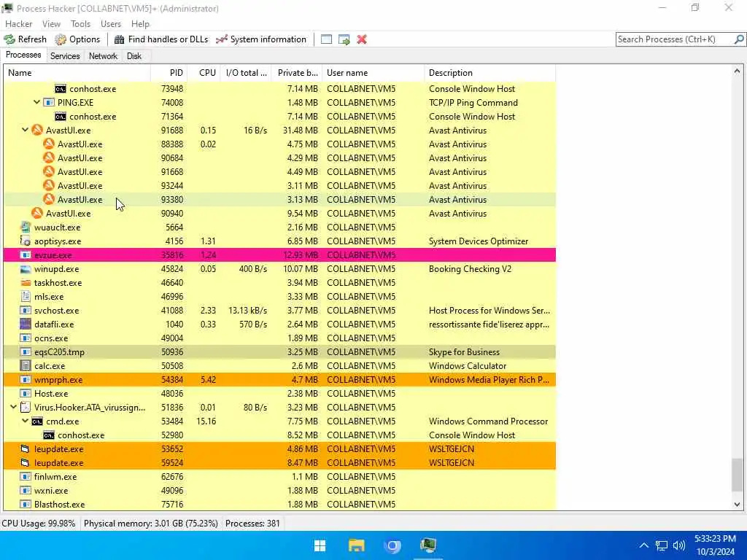The width and height of the screenshot is (747, 560).
Task: Select the eqsC205.tmp process row
Action: point(279,352)
